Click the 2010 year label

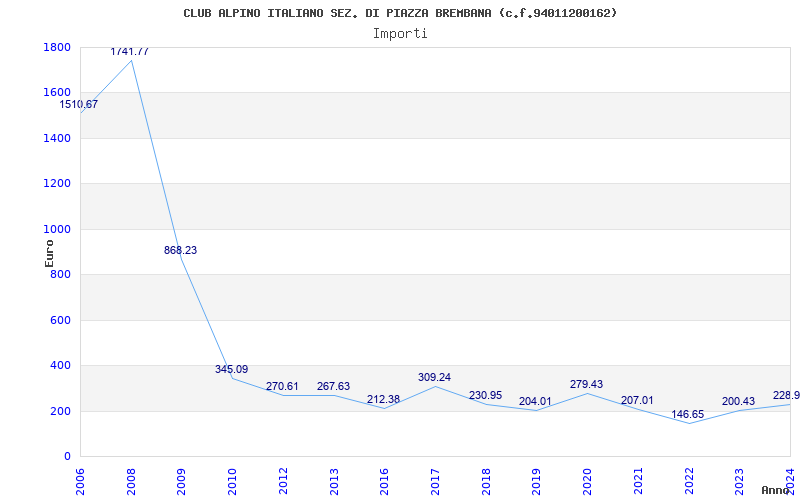[x=232, y=482]
